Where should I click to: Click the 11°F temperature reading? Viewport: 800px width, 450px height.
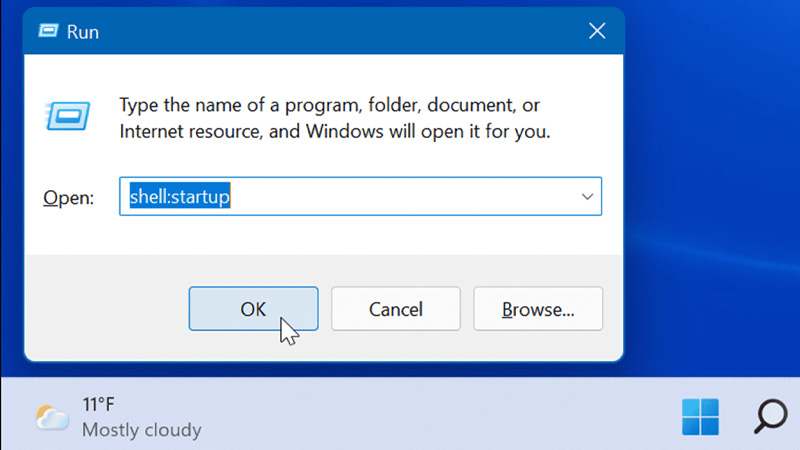coord(98,405)
